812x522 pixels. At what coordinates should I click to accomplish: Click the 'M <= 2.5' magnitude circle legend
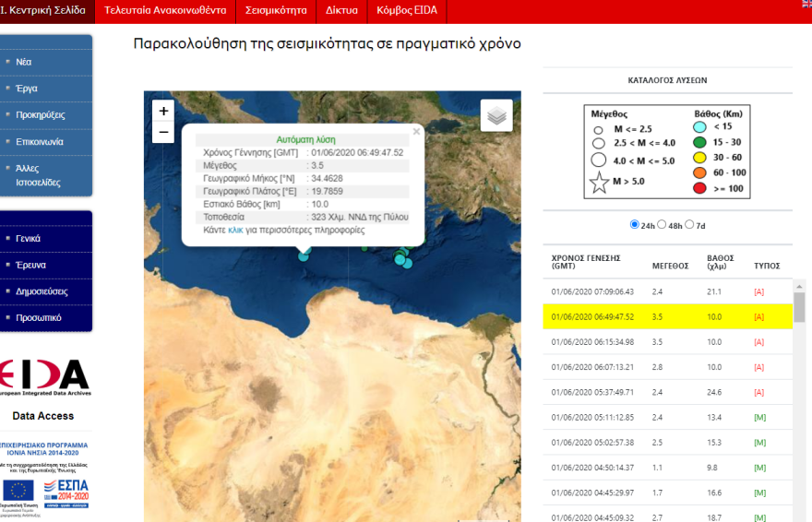[598, 130]
